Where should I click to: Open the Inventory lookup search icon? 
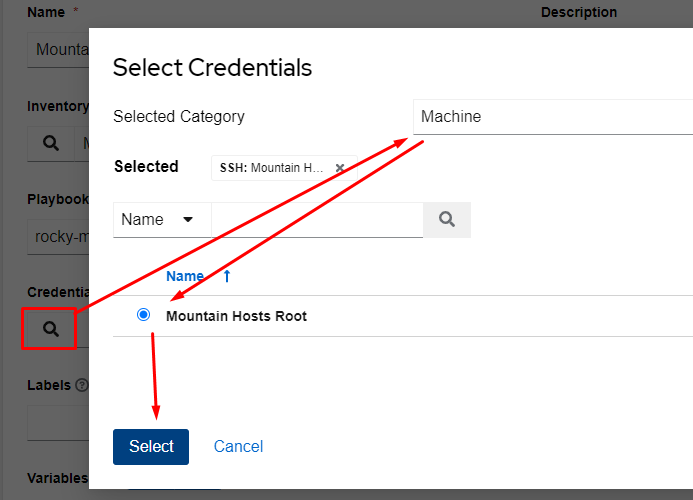point(50,144)
